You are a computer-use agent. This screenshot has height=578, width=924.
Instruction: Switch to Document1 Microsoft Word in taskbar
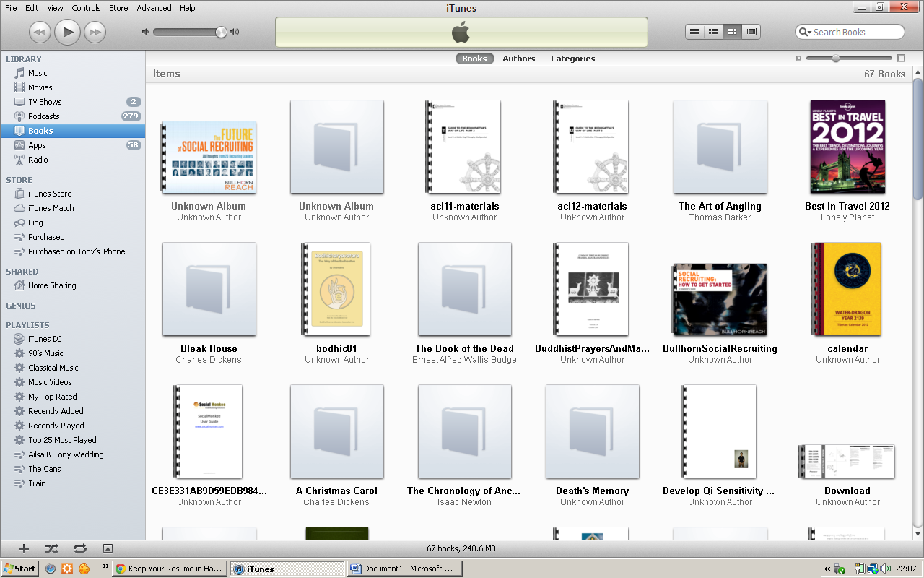404,569
